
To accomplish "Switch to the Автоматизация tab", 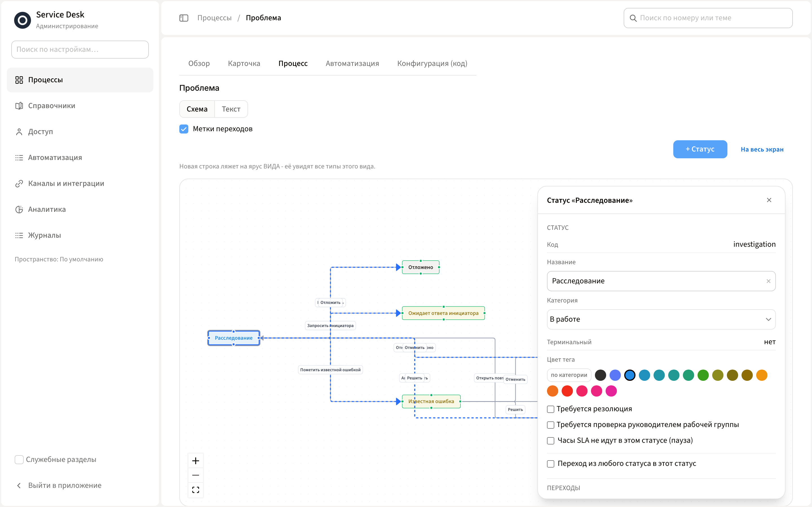I will 352,63.
